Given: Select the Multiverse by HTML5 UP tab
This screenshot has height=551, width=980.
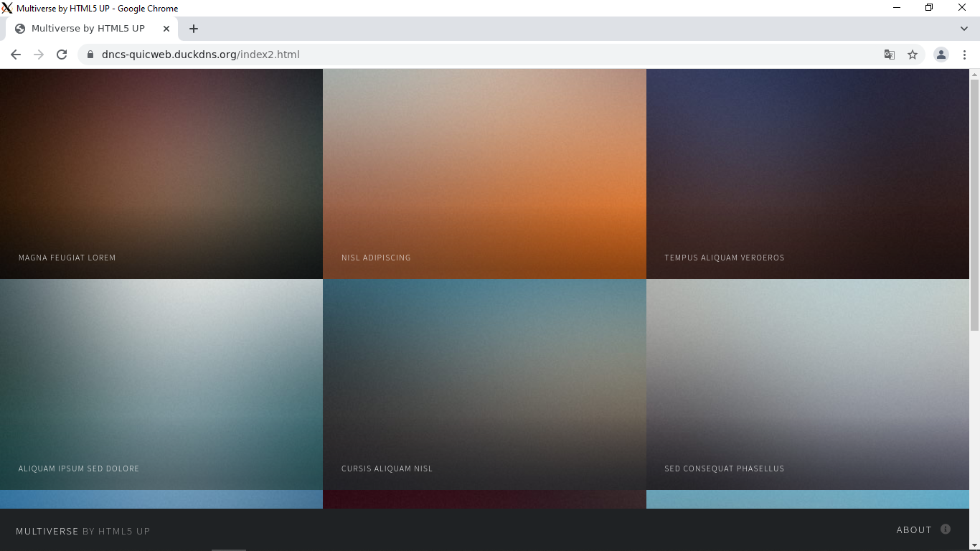Looking at the screenshot, I should click(x=92, y=29).
